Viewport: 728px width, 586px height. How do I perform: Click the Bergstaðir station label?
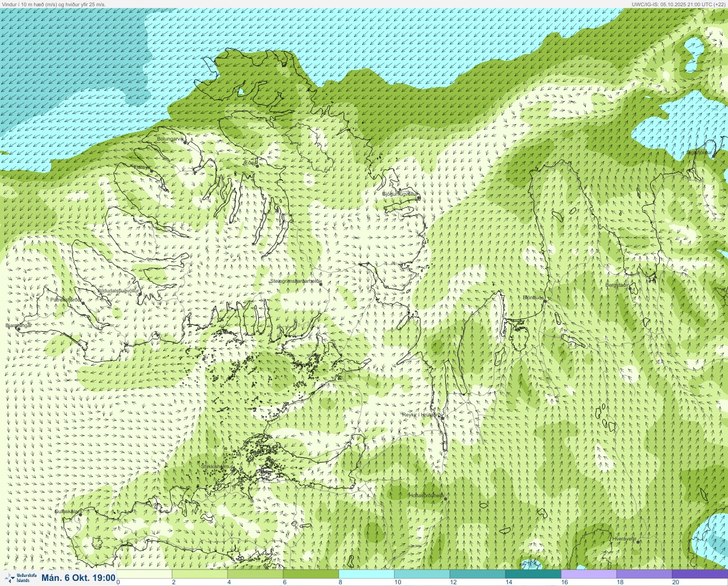click(x=618, y=285)
